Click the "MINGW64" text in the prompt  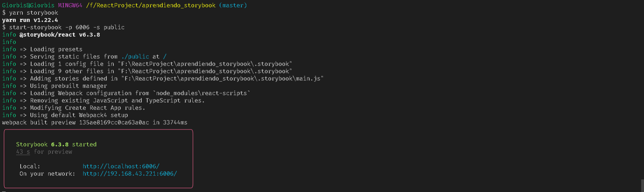point(70,5)
